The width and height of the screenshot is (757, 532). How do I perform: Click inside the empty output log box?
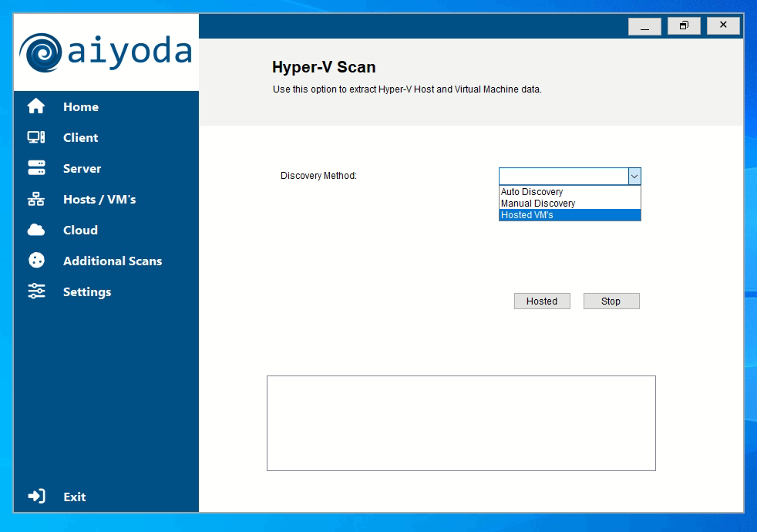coord(461,423)
